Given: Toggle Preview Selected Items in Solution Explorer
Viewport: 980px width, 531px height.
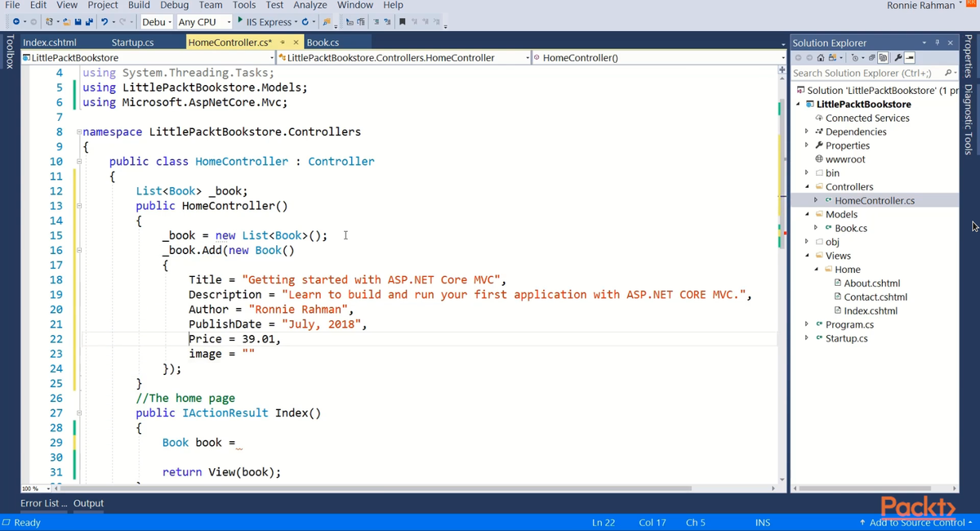Looking at the screenshot, I should pyautogui.click(x=910, y=58).
